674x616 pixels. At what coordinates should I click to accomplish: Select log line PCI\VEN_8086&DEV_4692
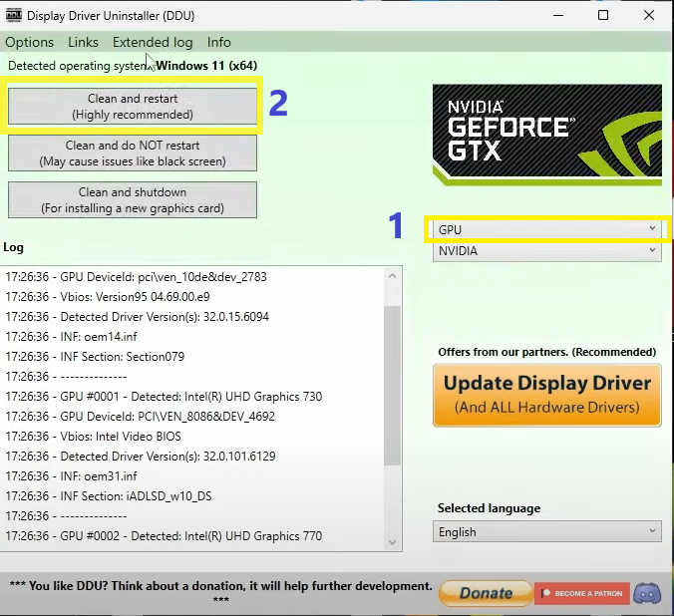(141, 416)
